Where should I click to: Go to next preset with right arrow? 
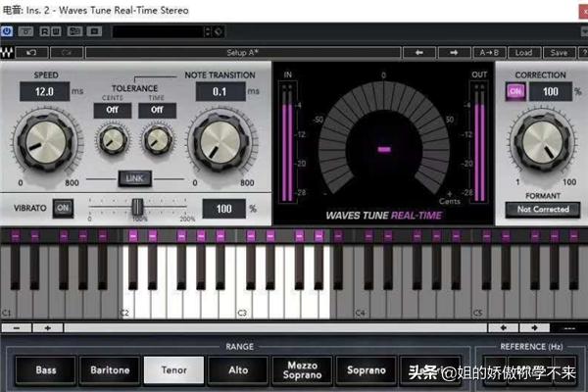(x=453, y=52)
